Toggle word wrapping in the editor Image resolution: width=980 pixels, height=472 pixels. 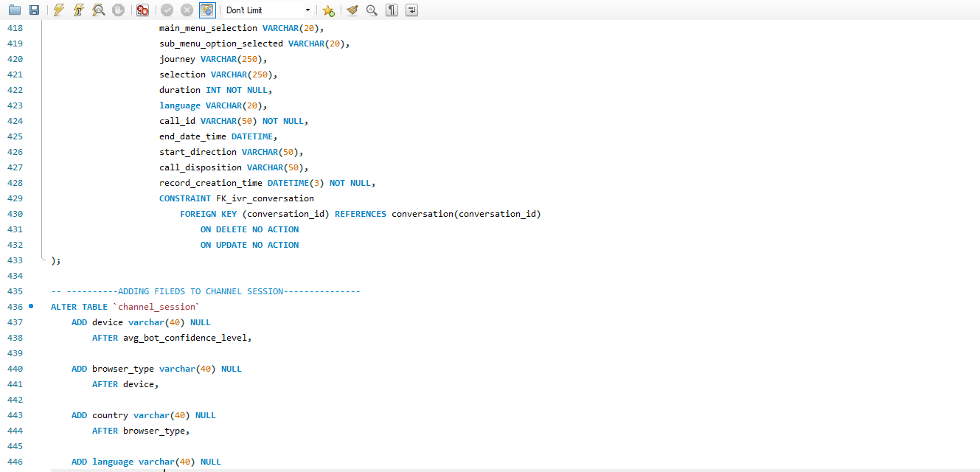(x=411, y=10)
